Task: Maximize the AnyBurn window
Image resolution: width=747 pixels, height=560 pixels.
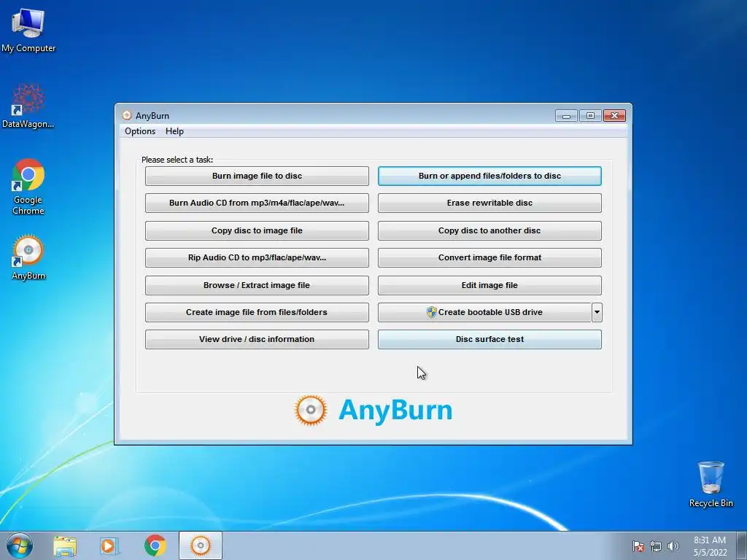Action: click(590, 116)
